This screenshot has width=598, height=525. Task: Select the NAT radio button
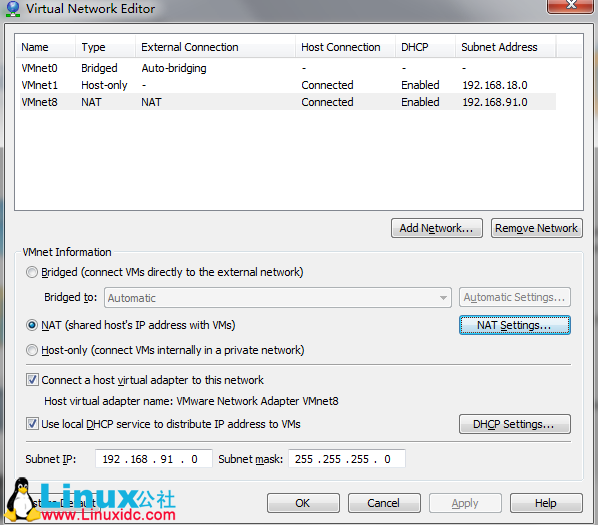coord(32,325)
